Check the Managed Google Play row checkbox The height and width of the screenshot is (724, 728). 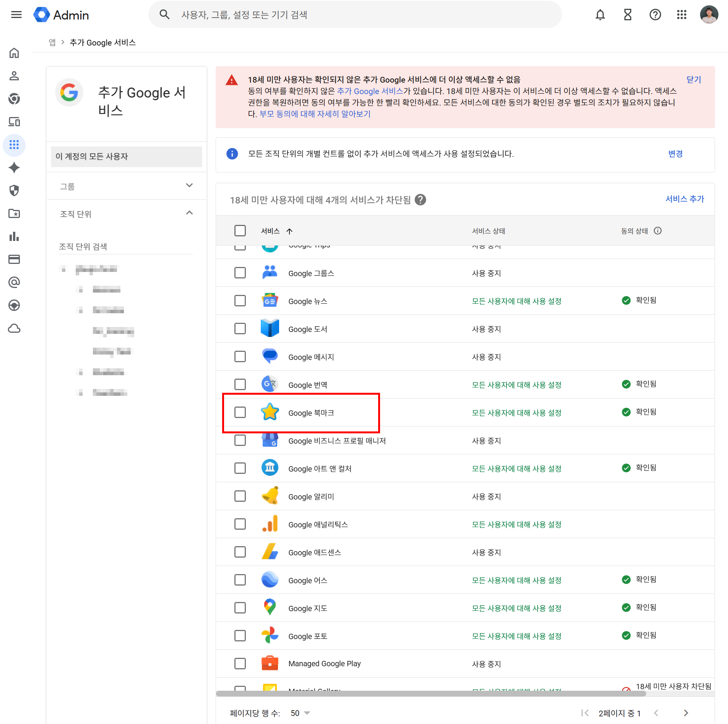click(x=240, y=664)
